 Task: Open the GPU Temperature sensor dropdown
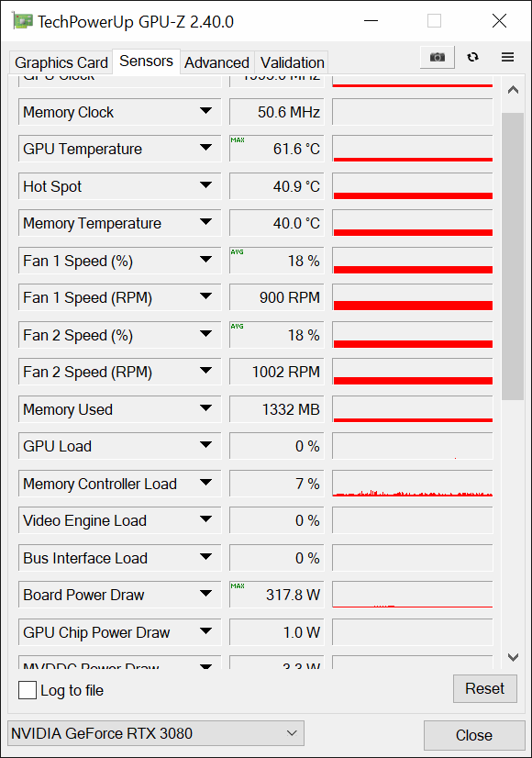(x=205, y=148)
